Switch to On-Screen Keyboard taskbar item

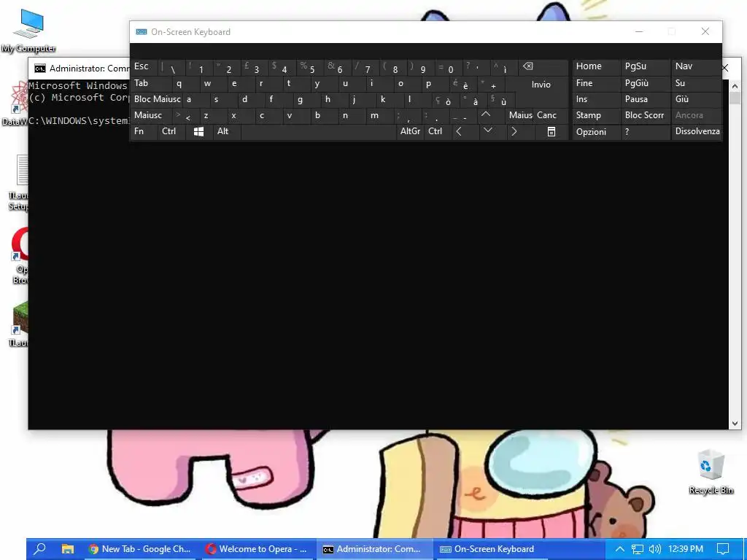click(x=492, y=549)
